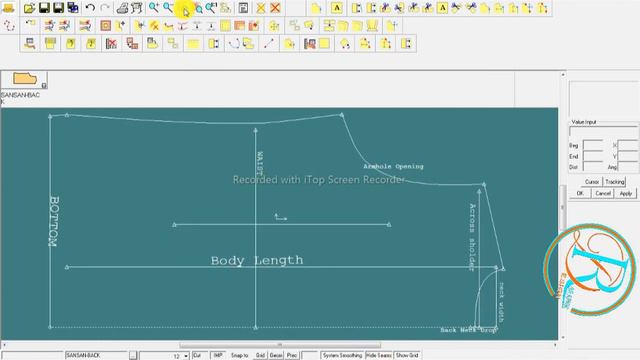Click the orange-red X delete icon
The width and height of the screenshot is (640, 360).
tap(275, 8)
